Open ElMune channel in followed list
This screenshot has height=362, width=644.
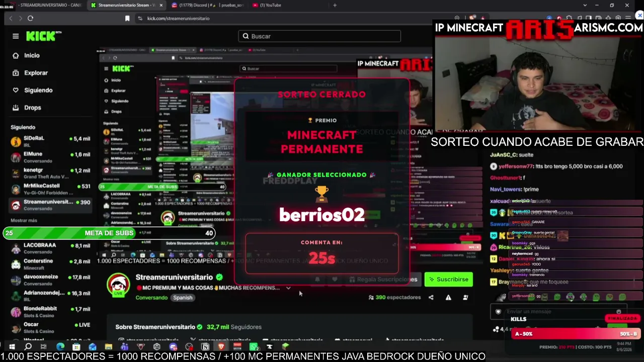pyautogui.click(x=50, y=157)
